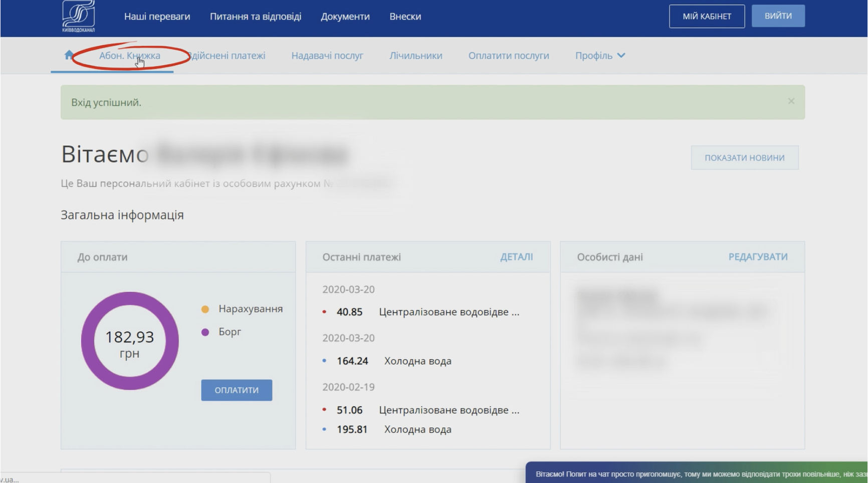Click the Нарахування legend label
868x483 pixels.
pyautogui.click(x=251, y=309)
